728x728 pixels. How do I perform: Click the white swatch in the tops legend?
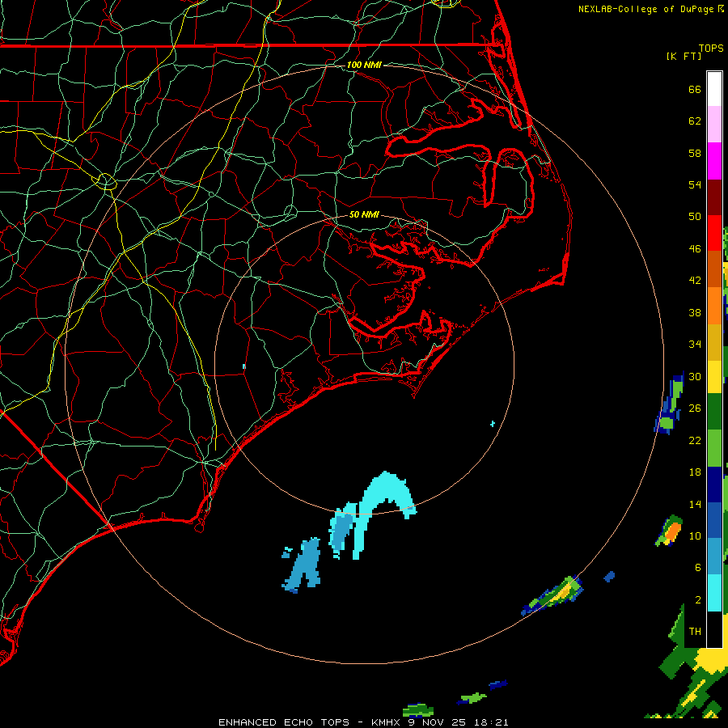click(x=714, y=89)
